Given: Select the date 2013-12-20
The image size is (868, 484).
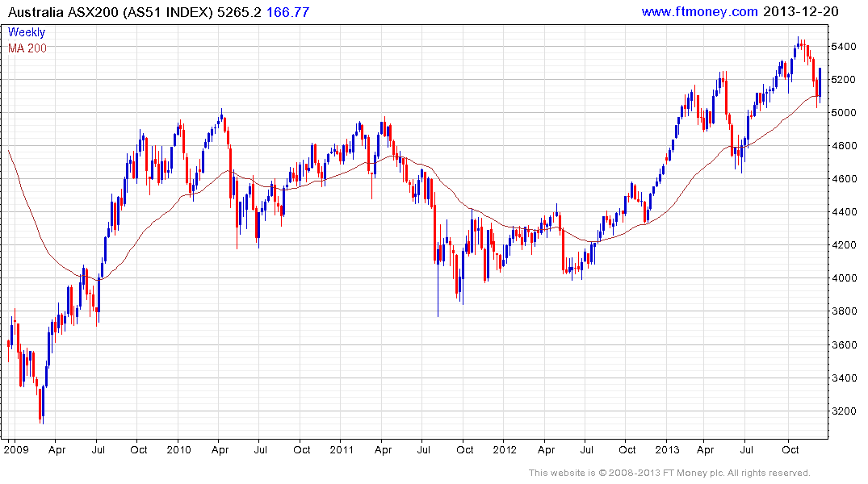Looking at the screenshot, I should coord(801,11).
